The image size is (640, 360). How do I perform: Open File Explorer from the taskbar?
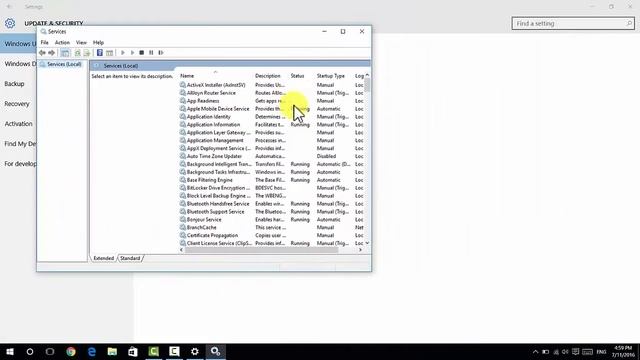(x=112, y=351)
